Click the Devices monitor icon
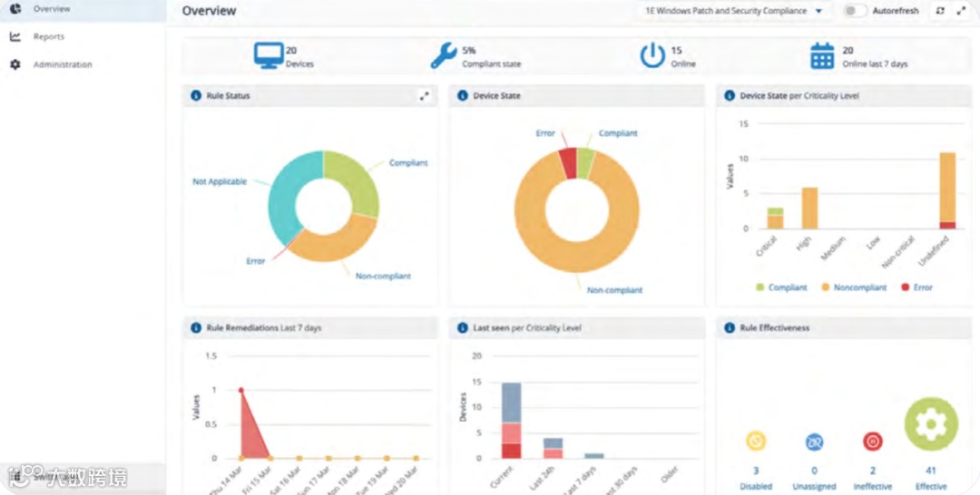Image resolution: width=980 pixels, height=495 pixels. coord(268,55)
